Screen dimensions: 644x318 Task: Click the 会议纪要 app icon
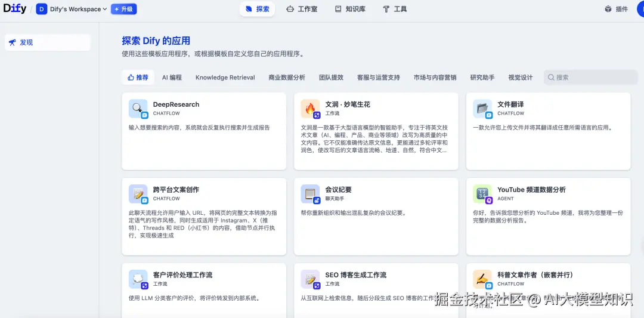[310, 193]
